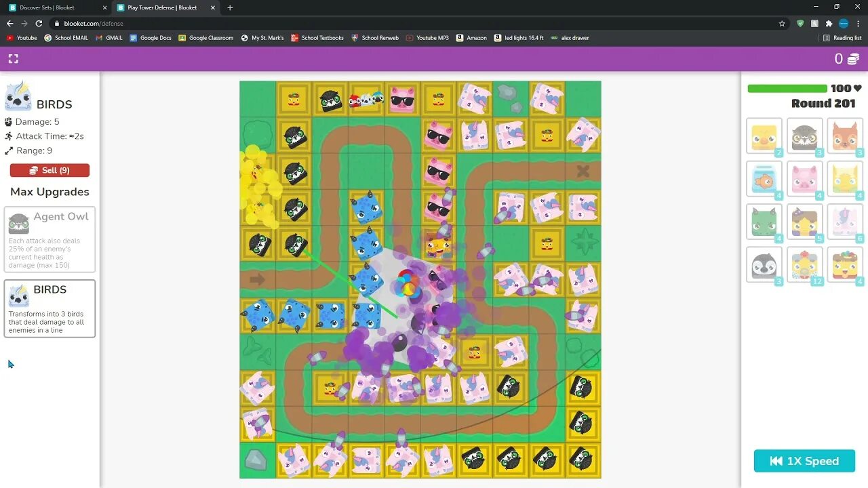Select the yellow cat tower costing 4
Image resolution: width=868 pixels, height=488 pixels.
click(845, 180)
